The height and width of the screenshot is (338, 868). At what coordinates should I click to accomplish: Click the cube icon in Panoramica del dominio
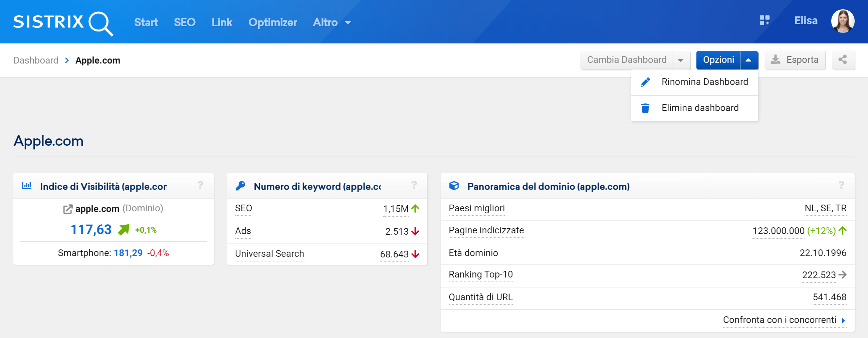[454, 186]
